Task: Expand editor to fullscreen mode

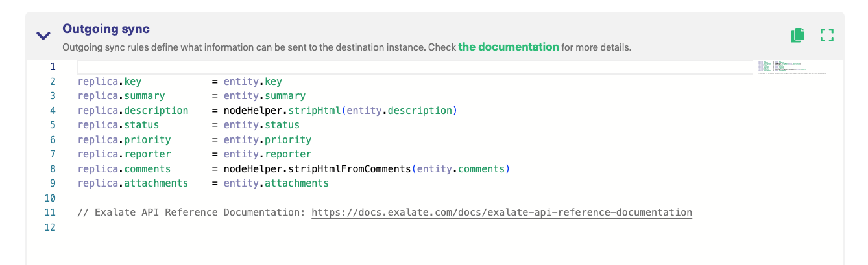Action: (x=826, y=35)
